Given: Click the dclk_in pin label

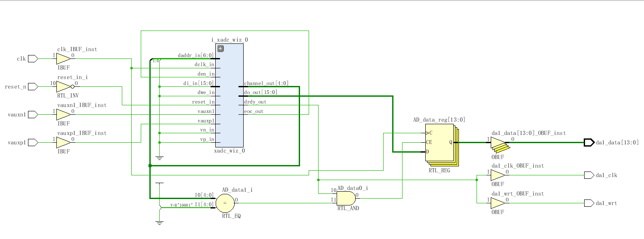Looking at the screenshot, I should 204,65.
